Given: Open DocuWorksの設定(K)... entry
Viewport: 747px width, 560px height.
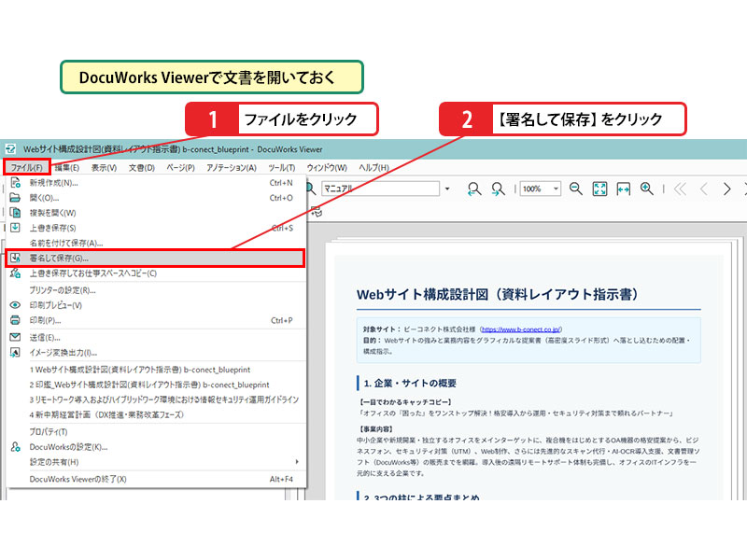Looking at the screenshot, I should [x=155, y=447].
